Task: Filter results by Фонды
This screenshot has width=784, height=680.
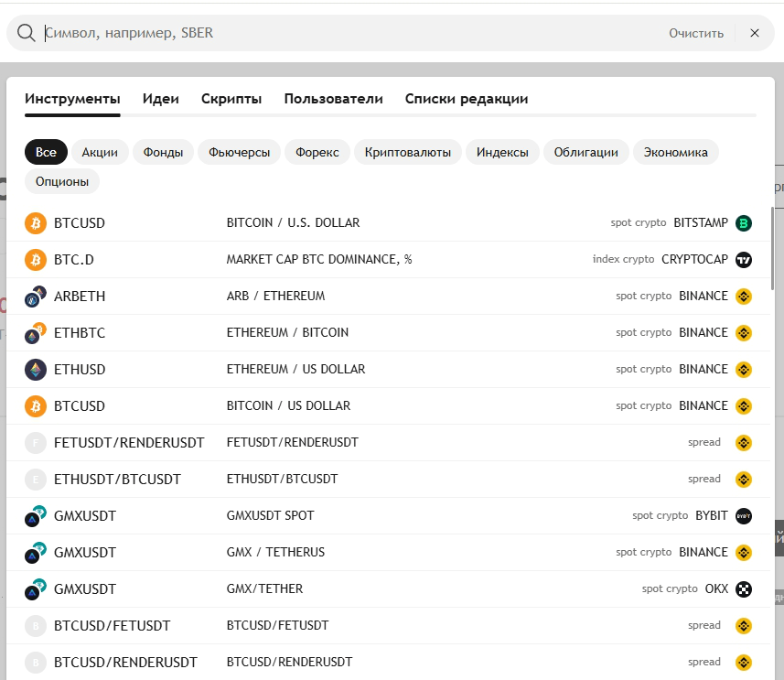Action: (x=163, y=152)
